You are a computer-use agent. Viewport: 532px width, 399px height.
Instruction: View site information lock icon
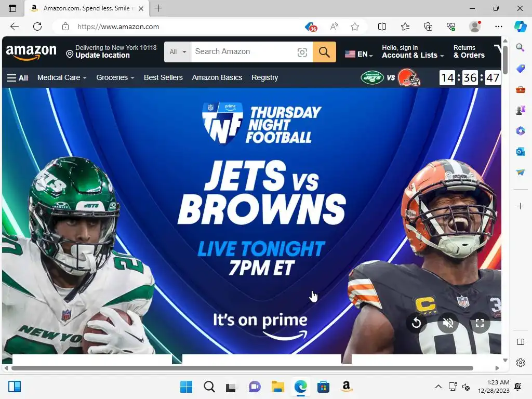(x=65, y=26)
